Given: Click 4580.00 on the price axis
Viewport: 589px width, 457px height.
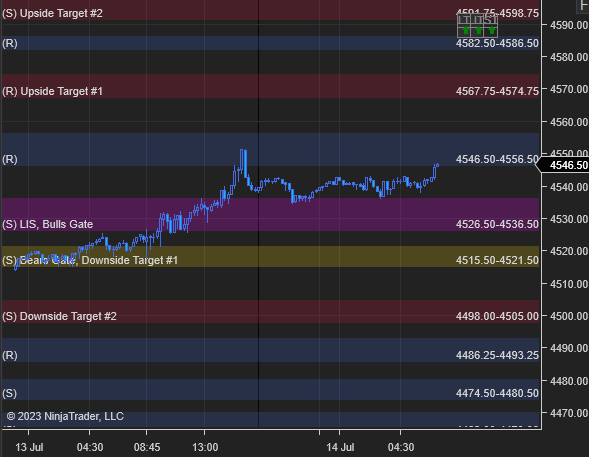Looking at the screenshot, I should pos(569,57).
